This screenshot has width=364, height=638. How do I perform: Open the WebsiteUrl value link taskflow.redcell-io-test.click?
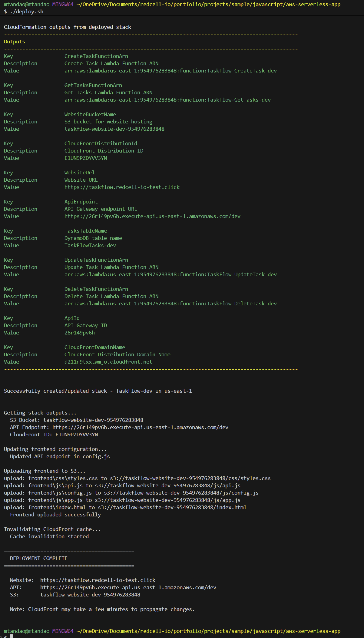coord(122,187)
